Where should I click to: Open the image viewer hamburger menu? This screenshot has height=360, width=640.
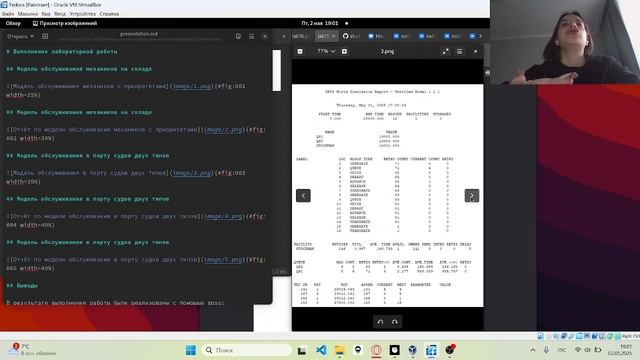coord(459,51)
